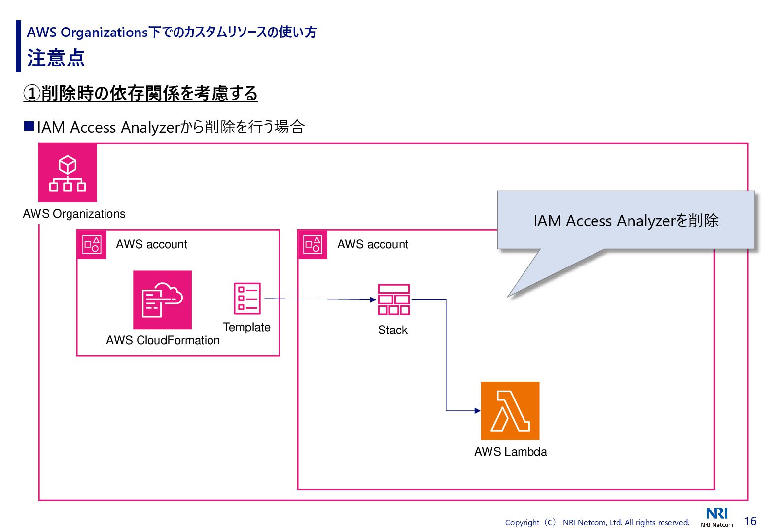The width and height of the screenshot is (769, 532).
Task: Click the AWS Organizations icon
Action: point(68,173)
